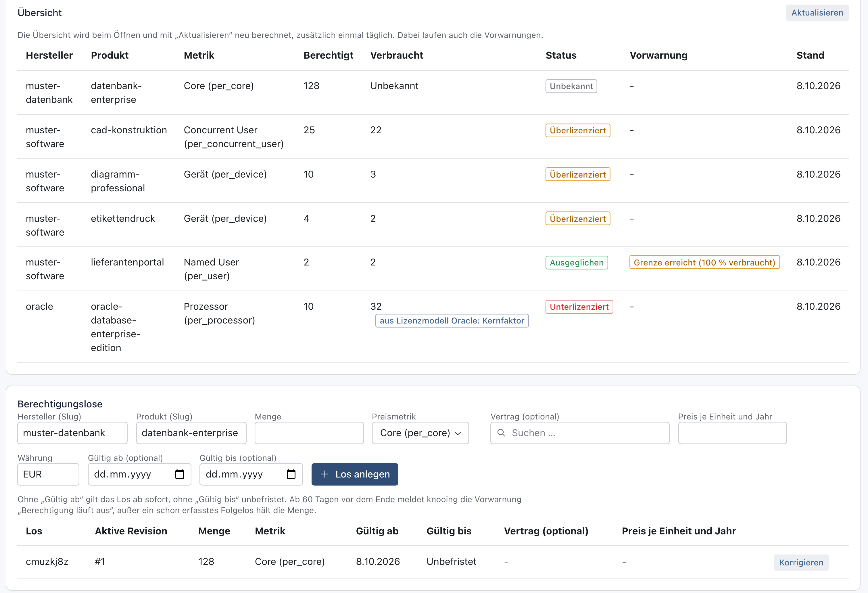
Task: Click the Hersteller column header
Action: coord(49,55)
